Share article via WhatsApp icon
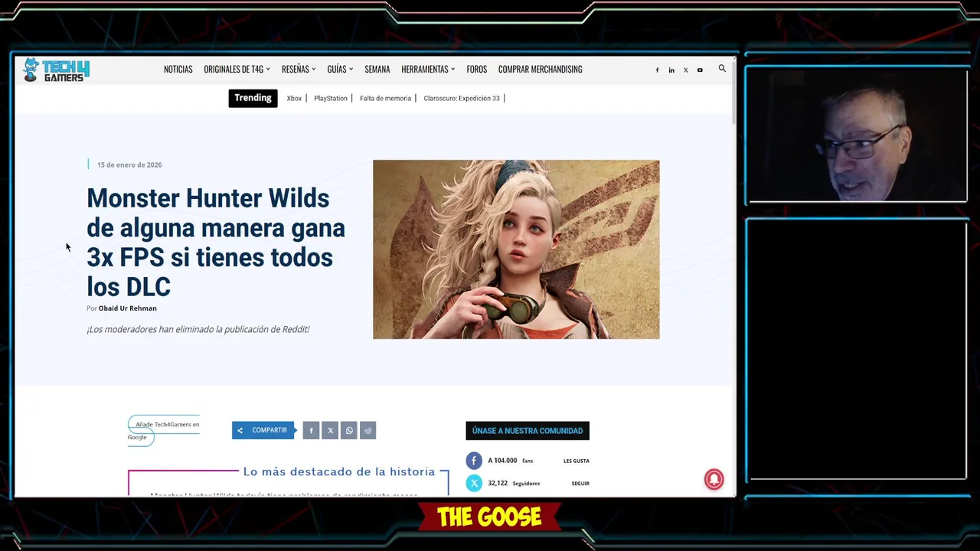 [349, 431]
